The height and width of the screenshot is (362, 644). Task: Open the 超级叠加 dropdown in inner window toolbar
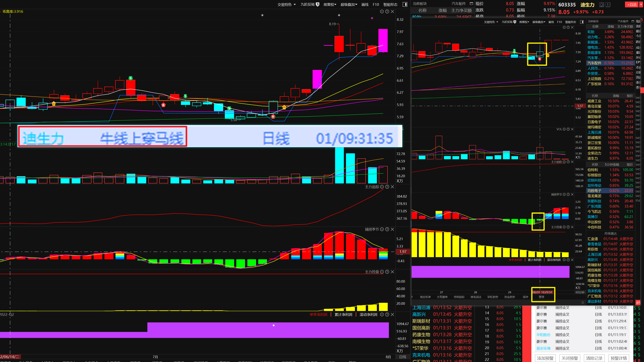coord(539,22)
